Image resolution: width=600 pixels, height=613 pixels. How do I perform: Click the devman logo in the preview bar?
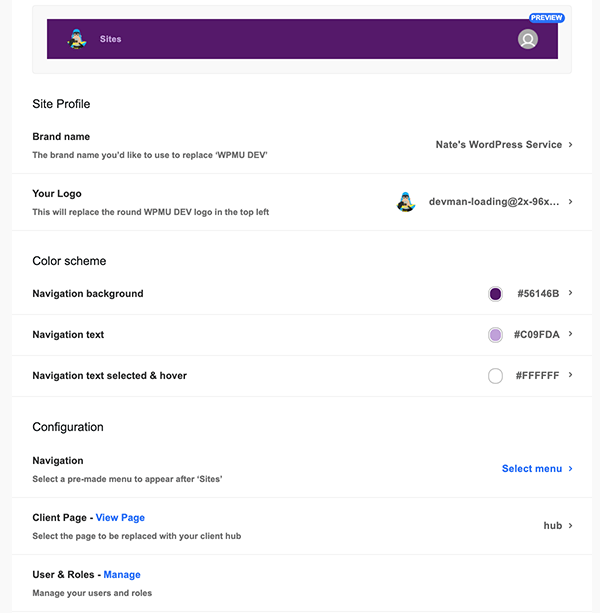77,39
